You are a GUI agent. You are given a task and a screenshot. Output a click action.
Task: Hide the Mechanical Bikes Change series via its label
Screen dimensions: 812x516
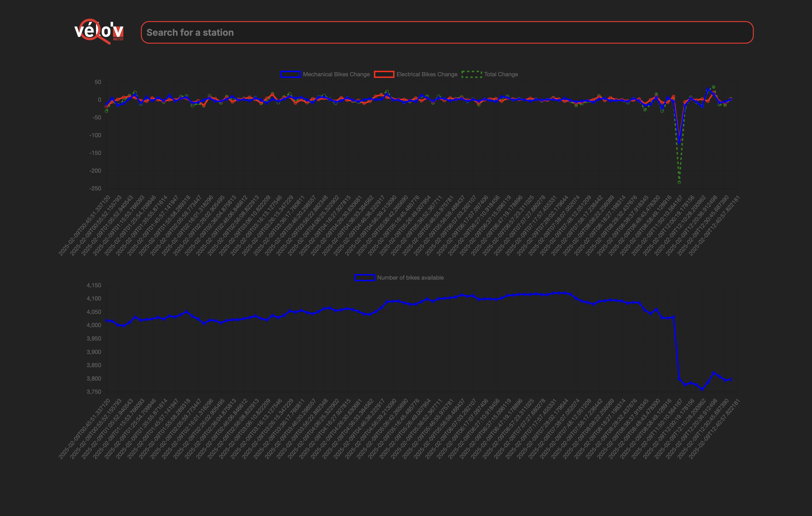click(x=336, y=75)
